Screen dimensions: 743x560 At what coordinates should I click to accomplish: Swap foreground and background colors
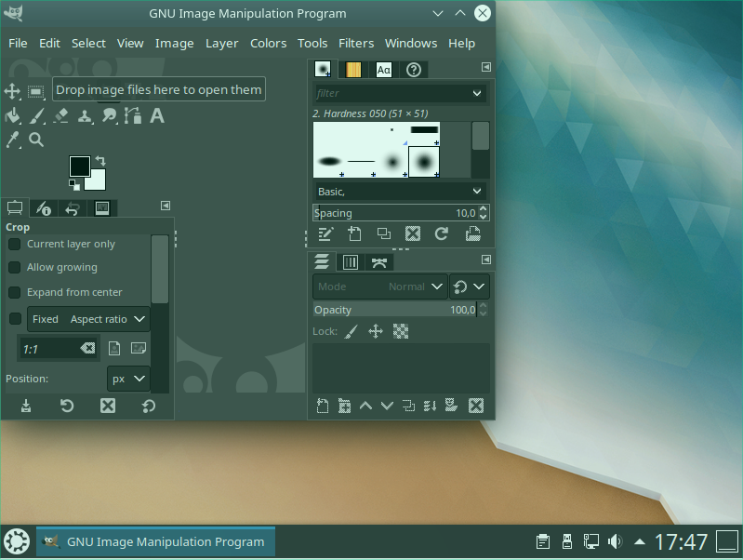100,160
